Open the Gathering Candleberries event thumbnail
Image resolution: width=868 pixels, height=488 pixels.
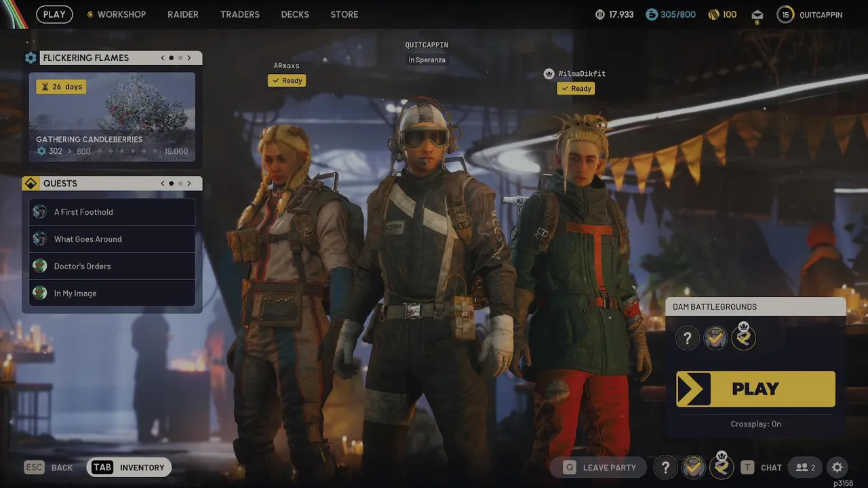tap(112, 117)
